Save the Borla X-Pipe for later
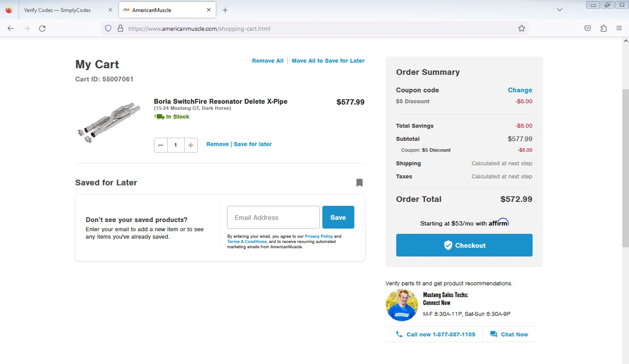This screenshot has height=364, width=629. click(253, 144)
